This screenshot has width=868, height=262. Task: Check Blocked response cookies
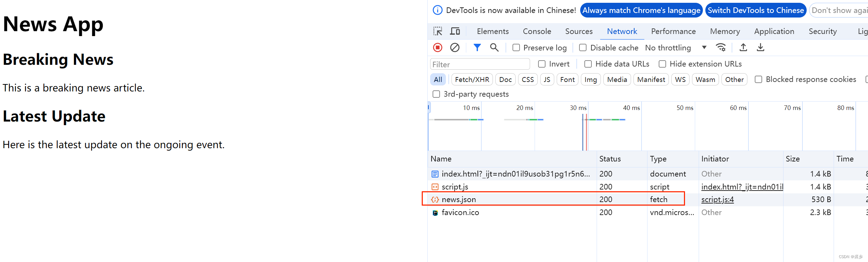coord(758,80)
